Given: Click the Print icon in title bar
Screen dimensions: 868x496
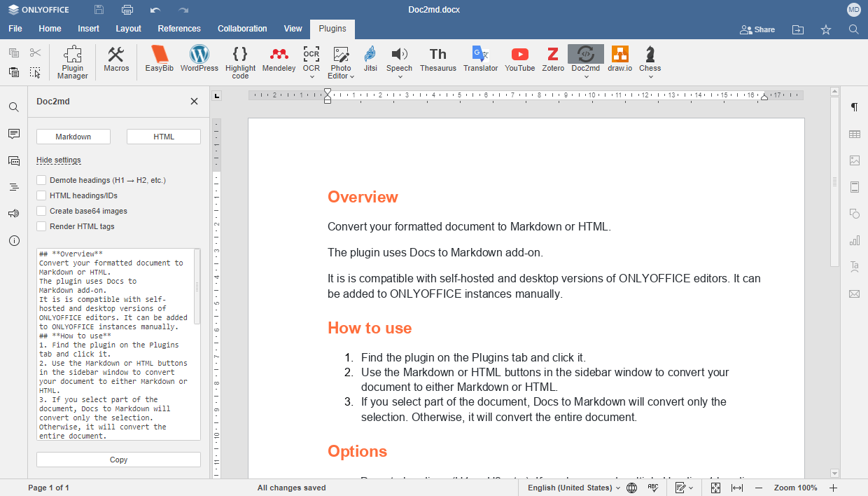Looking at the screenshot, I should (x=127, y=10).
